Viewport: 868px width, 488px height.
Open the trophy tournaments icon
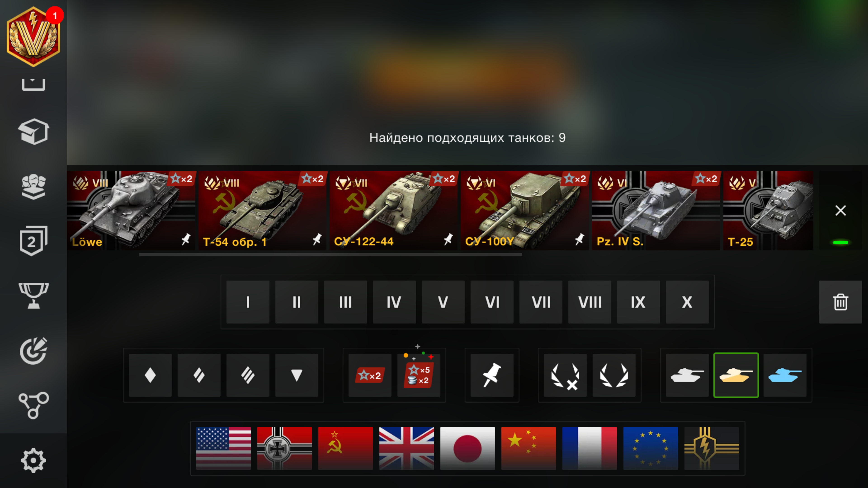(x=33, y=295)
